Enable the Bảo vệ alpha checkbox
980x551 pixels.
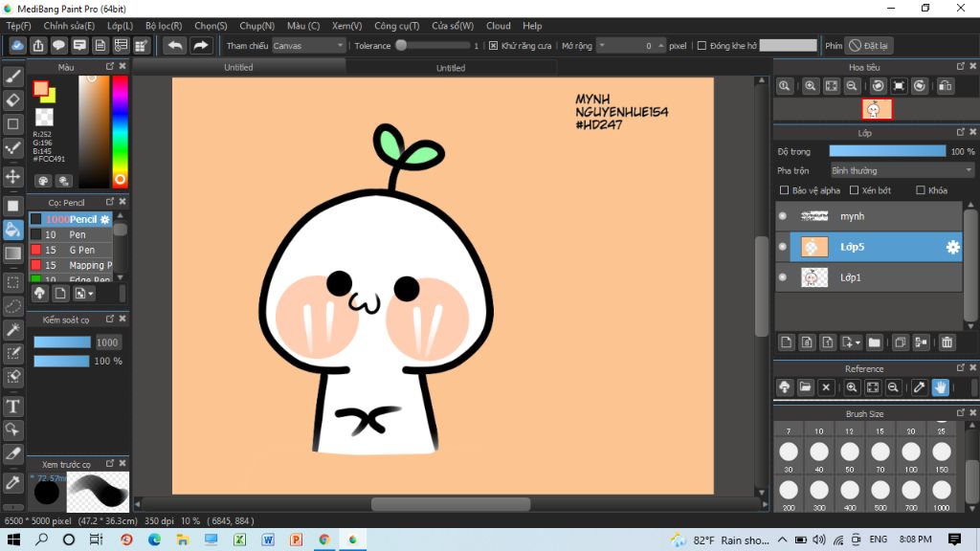pos(786,190)
